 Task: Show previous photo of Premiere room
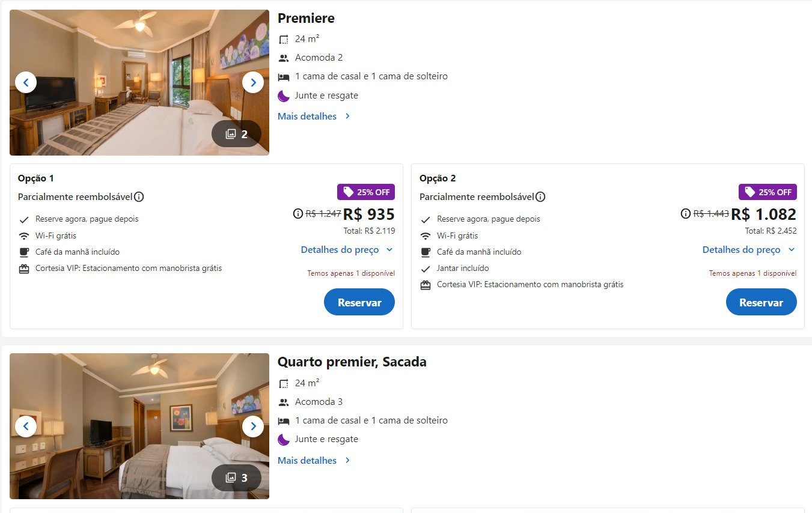[x=26, y=82]
